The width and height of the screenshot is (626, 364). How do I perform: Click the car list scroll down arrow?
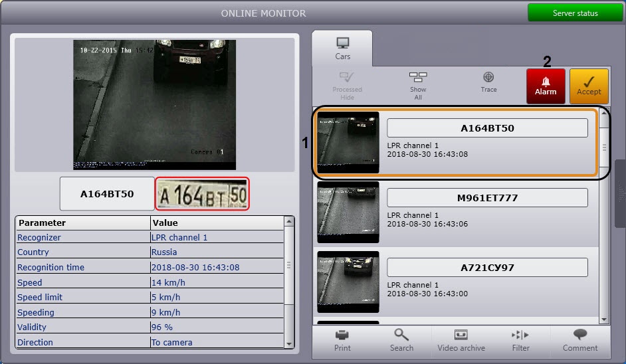click(604, 319)
